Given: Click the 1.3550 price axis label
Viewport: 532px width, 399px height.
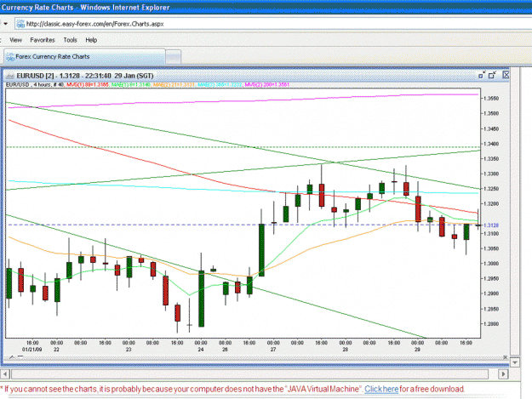Looking at the screenshot, I should pyautogui.click(x=491, y=99).
